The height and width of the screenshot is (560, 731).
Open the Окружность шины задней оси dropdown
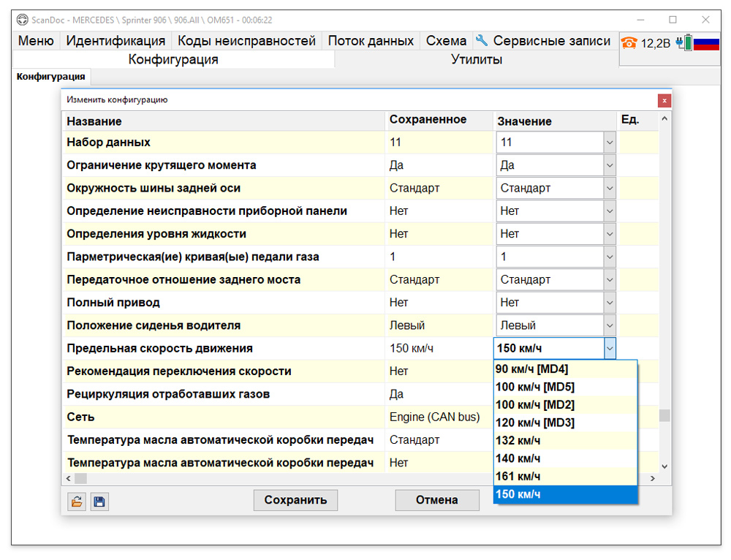(610, 188)
